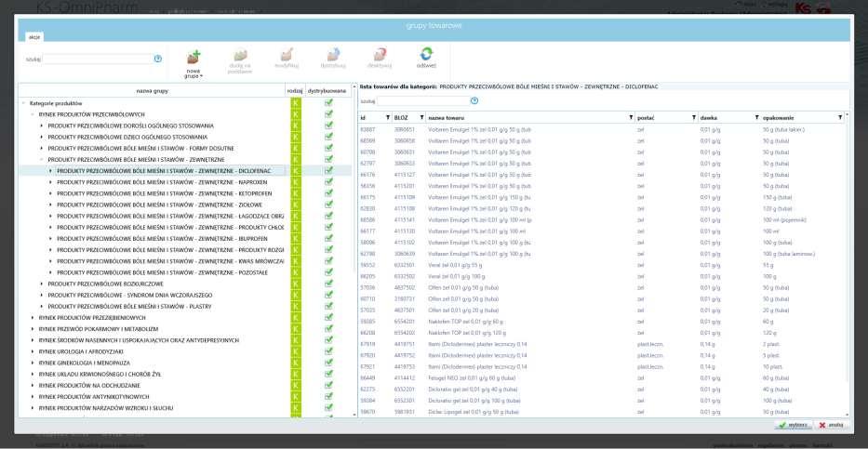
Task: Toggle 'dystrybuowana' checkbox for 'SYNDROM DNIA WCZORAJSZEGO' row
Action: [x=328, y=295]
